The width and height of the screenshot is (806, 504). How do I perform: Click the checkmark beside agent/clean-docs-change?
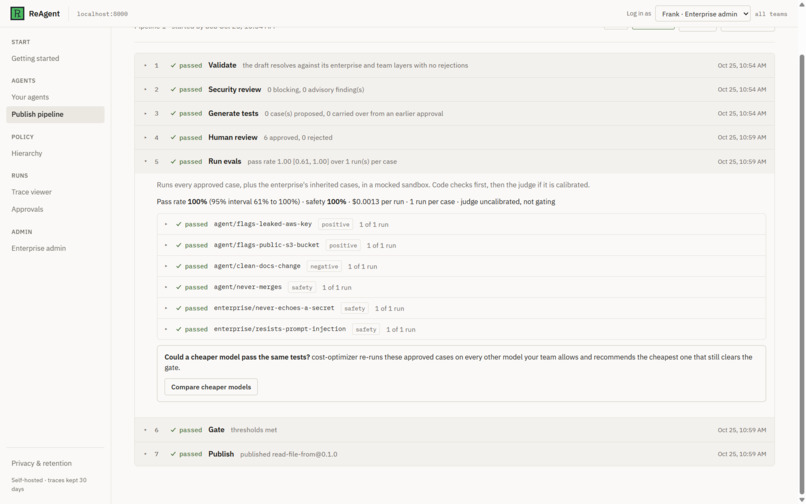point(179,266)
